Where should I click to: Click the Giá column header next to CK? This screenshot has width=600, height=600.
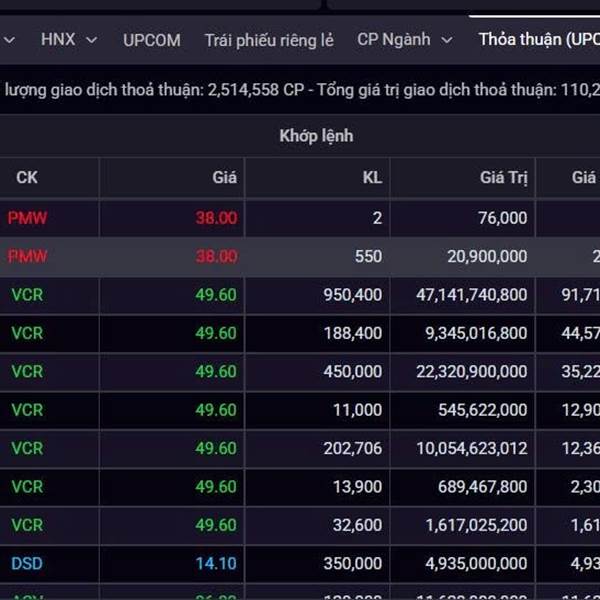tap(225, 178)
